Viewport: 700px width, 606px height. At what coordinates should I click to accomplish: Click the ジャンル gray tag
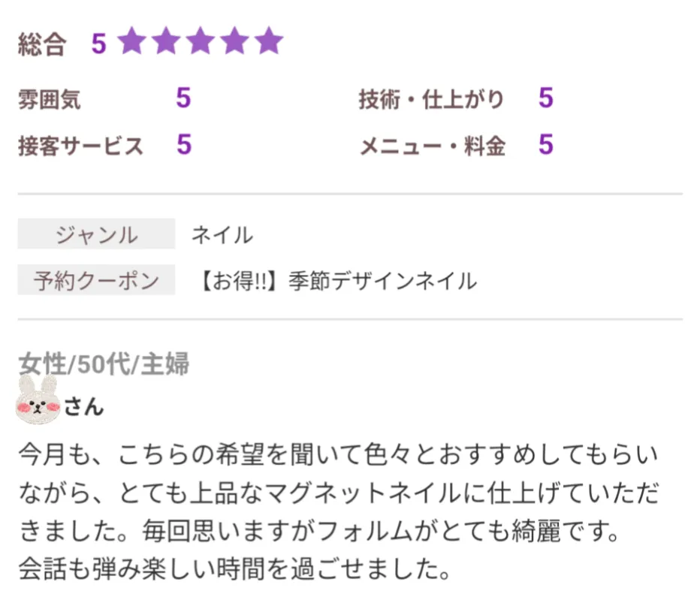coord(96,234)
